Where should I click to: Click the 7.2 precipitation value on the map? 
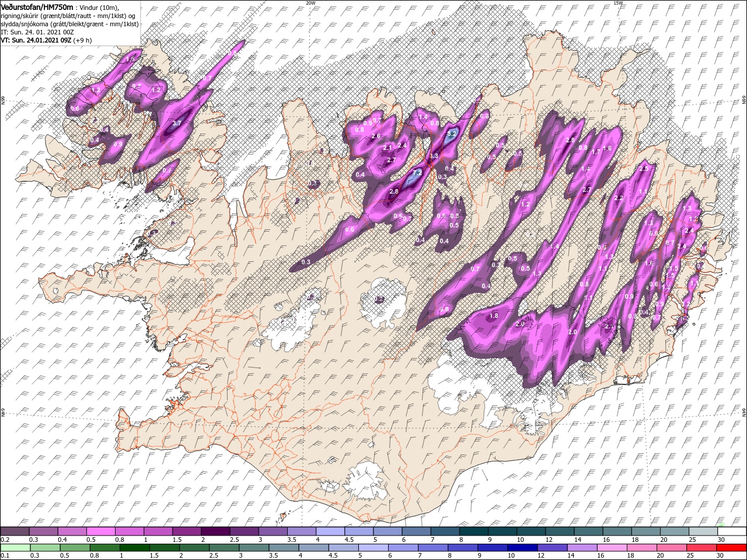pyautogui.click(x=417, y=173)
